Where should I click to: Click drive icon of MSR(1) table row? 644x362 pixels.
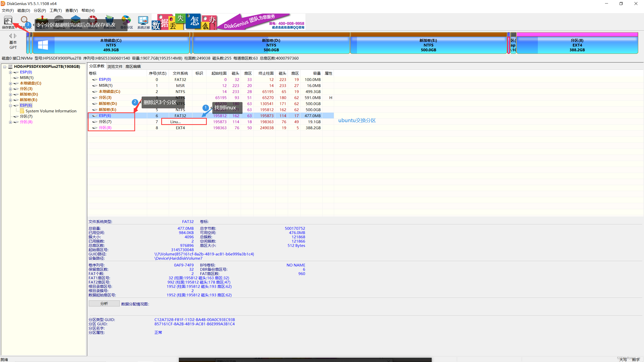95,85
